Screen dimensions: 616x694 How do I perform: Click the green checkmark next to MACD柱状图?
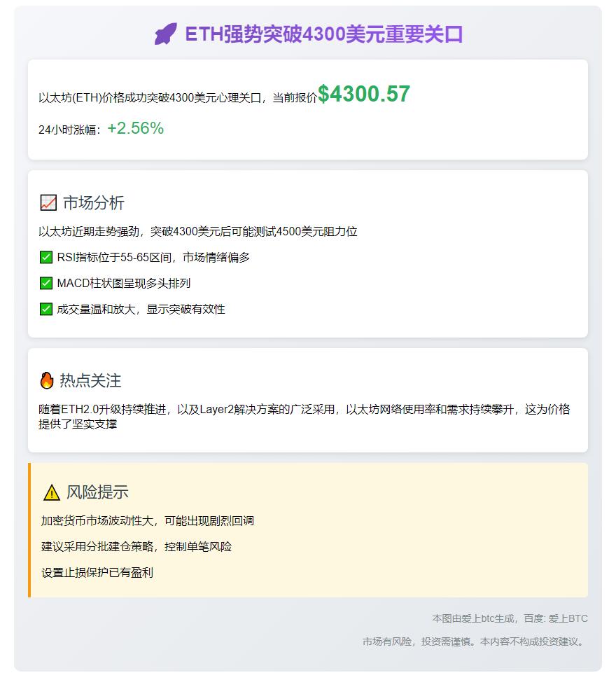coord(46,284)
